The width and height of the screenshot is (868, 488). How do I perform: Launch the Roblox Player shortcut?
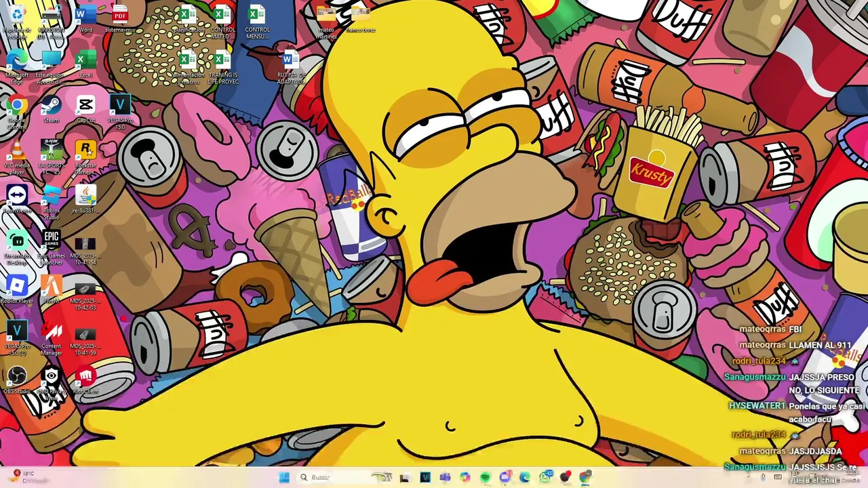(17, 290)
